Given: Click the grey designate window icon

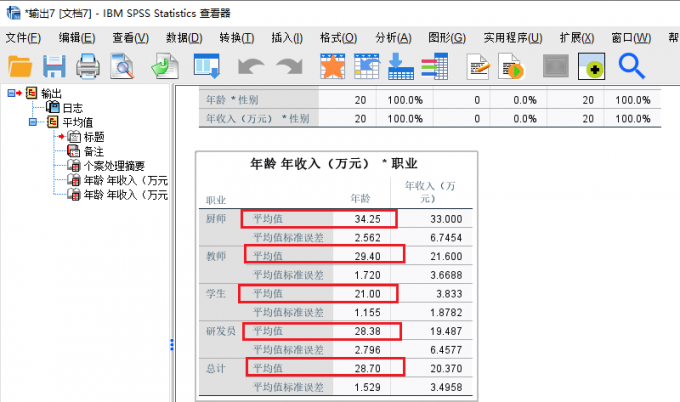Looking at the screenshot, I should (556, 66).
